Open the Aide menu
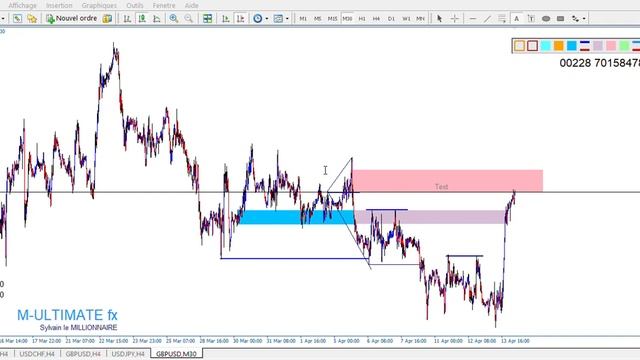This screenshot has height=360, width=640. [191, 5]
